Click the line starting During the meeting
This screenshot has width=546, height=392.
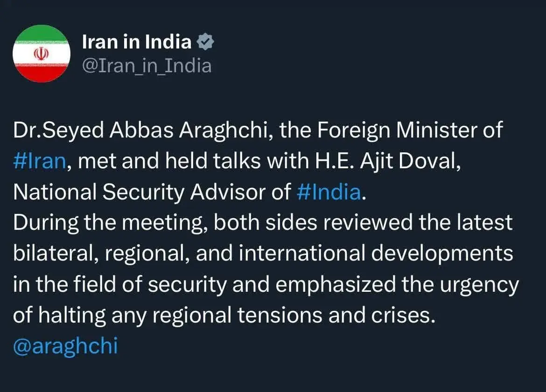pyautogui.click(x=263, y=223)
